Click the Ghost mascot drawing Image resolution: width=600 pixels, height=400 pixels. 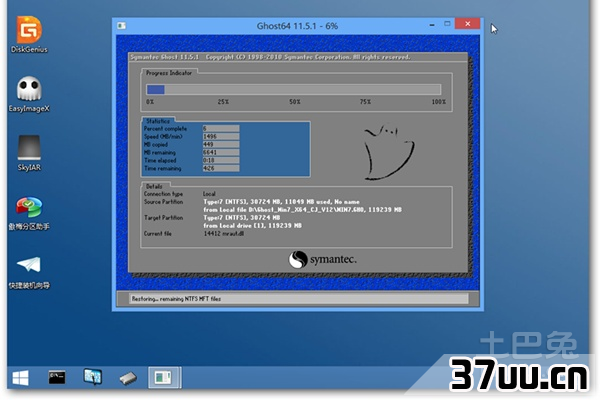[388, 152]
